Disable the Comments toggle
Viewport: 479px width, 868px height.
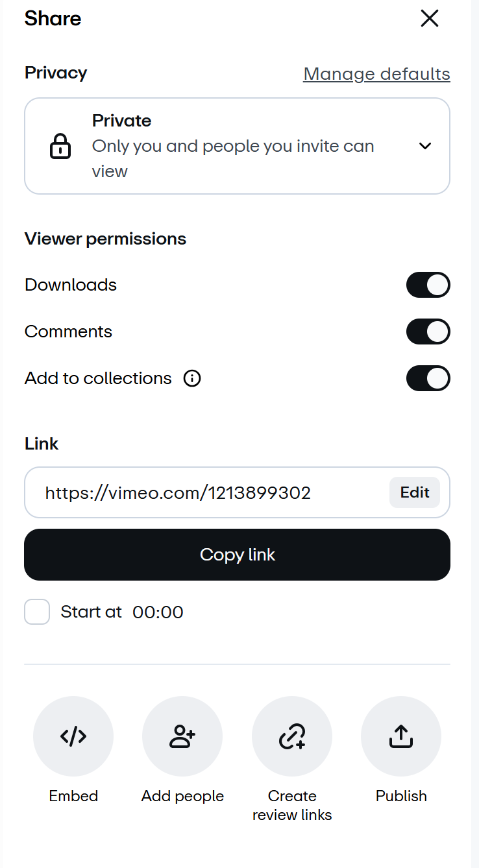[428, 332]
